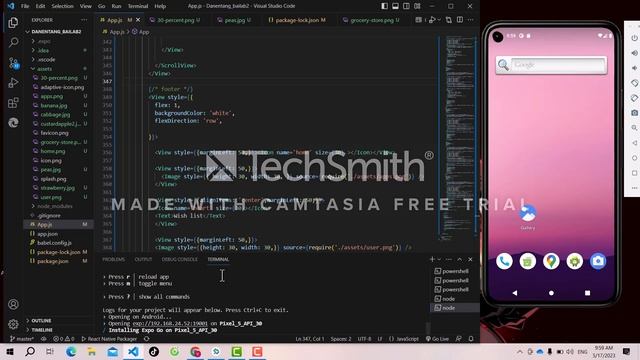Open emulator extended controls ellipsis
Screen dimensions: 640x360
634,188
